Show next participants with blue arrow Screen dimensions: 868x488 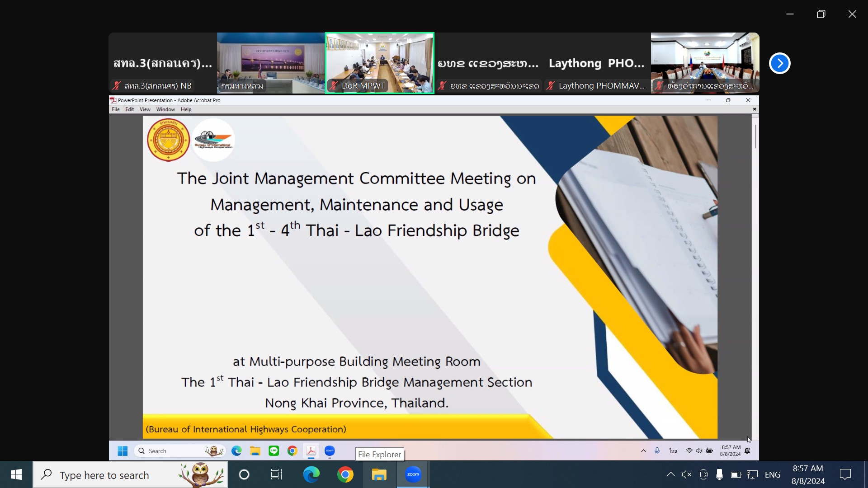pos(779,63)
